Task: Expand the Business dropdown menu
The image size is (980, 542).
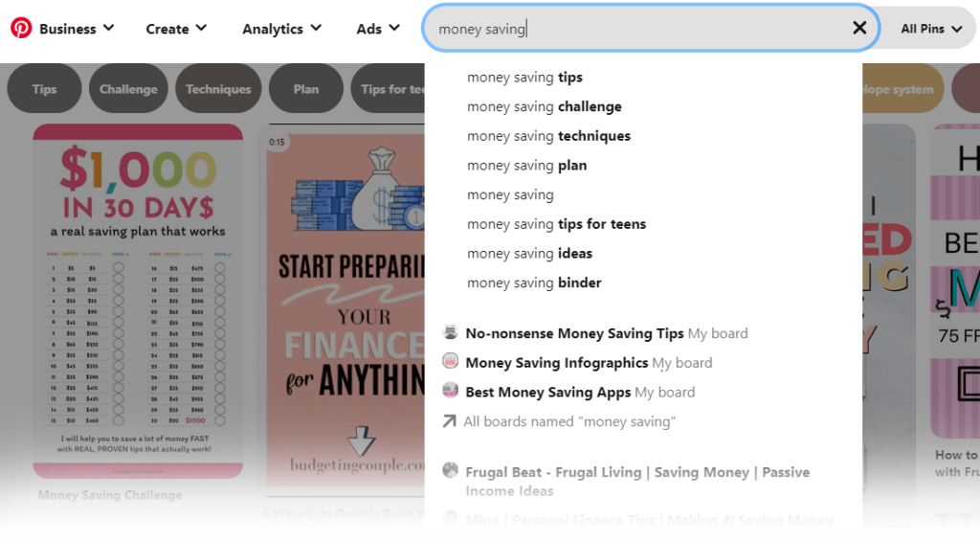Action: (x=77, y=29)
